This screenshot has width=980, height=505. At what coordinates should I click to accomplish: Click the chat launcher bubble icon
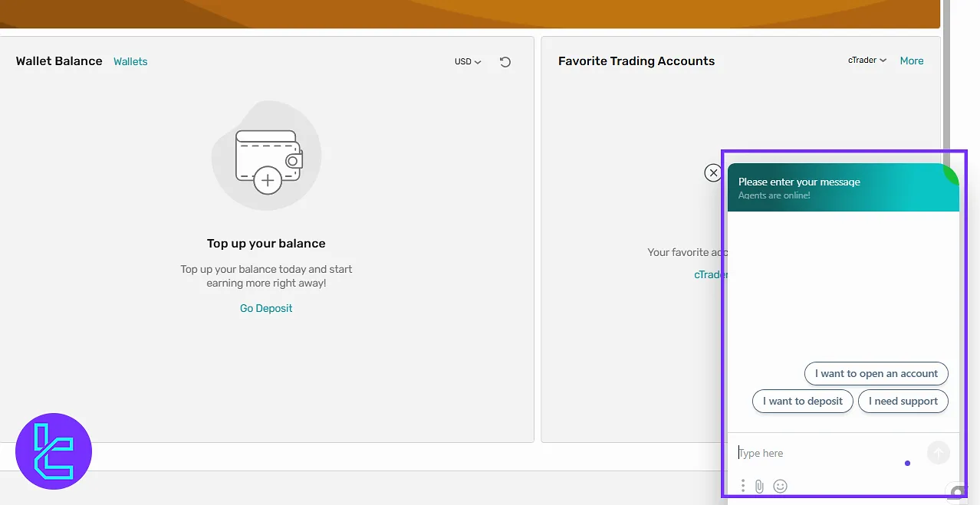point(956,493)
